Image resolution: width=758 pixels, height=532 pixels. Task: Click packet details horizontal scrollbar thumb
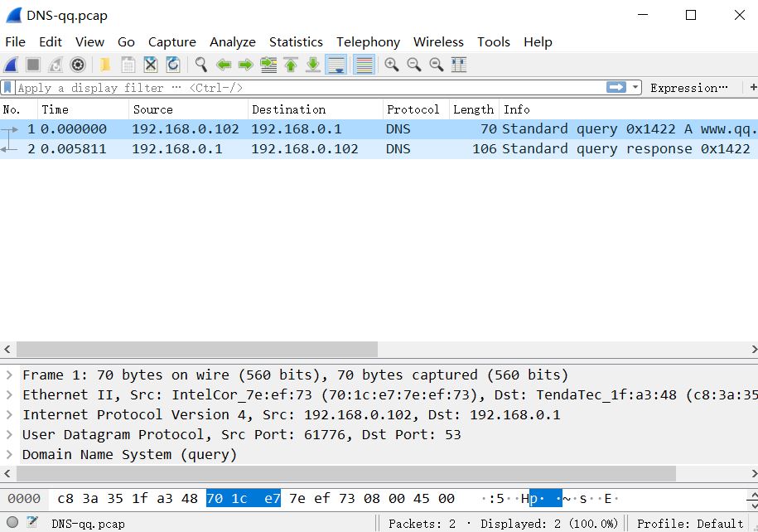pos(346,473)
